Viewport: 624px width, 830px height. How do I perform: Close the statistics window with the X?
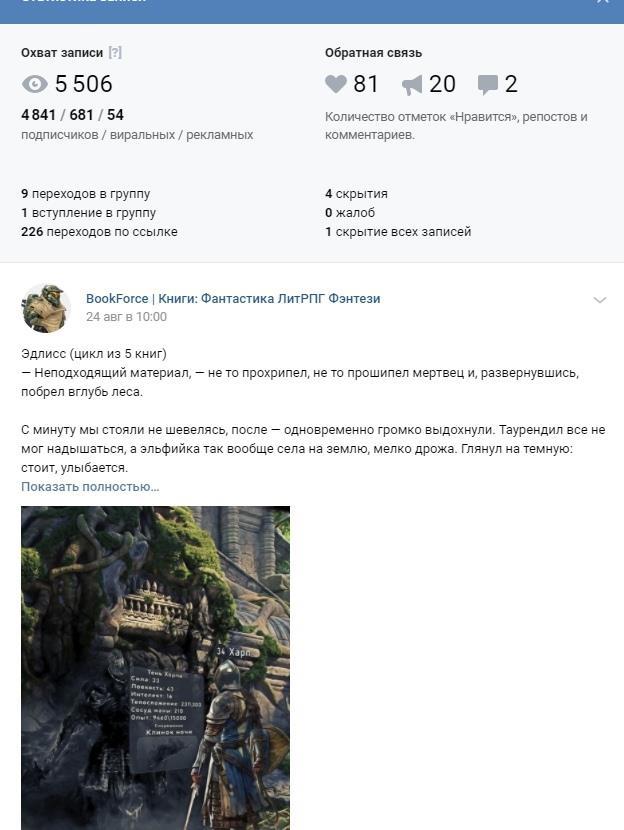pos(602,1)
